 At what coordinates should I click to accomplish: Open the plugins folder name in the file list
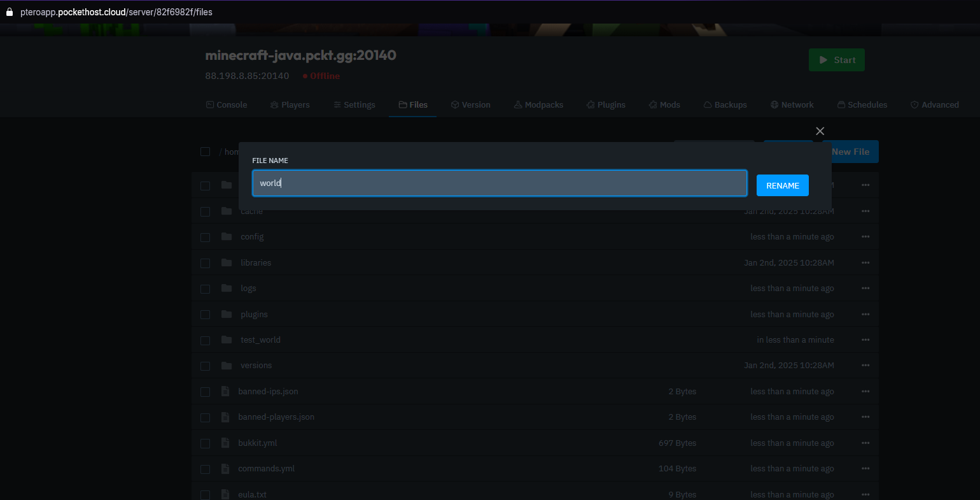[254, 315]
